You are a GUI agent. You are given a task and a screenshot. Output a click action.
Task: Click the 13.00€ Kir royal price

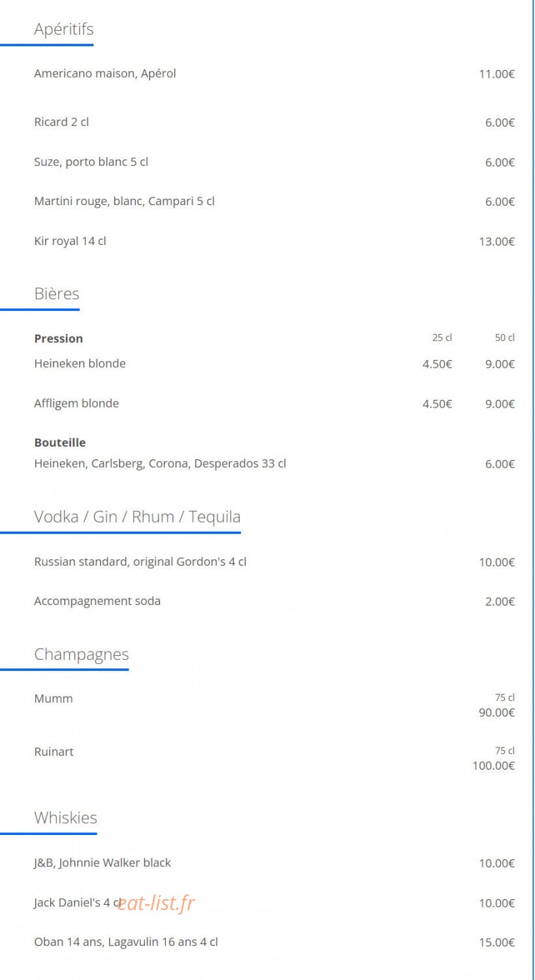496,242
